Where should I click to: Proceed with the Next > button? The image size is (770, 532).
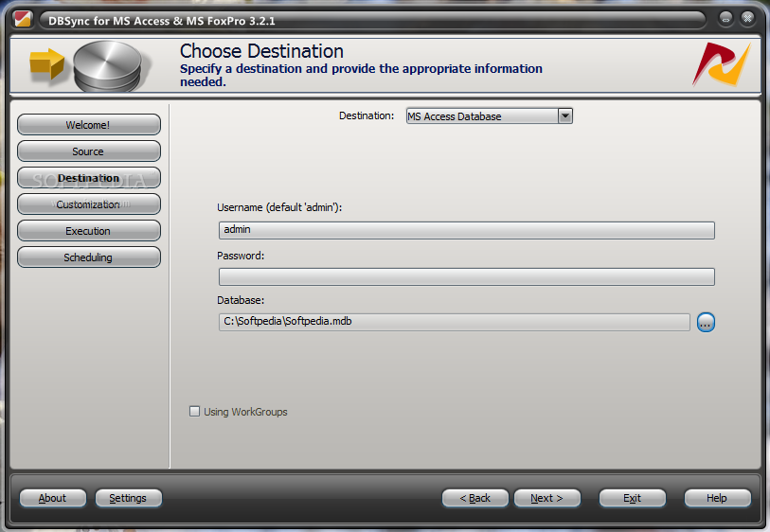point(547,498)
